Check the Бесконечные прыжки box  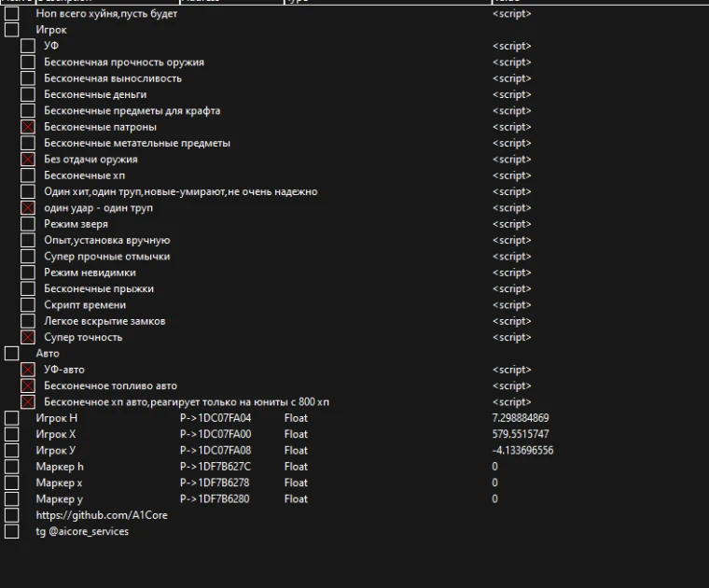tap(28, 288)
